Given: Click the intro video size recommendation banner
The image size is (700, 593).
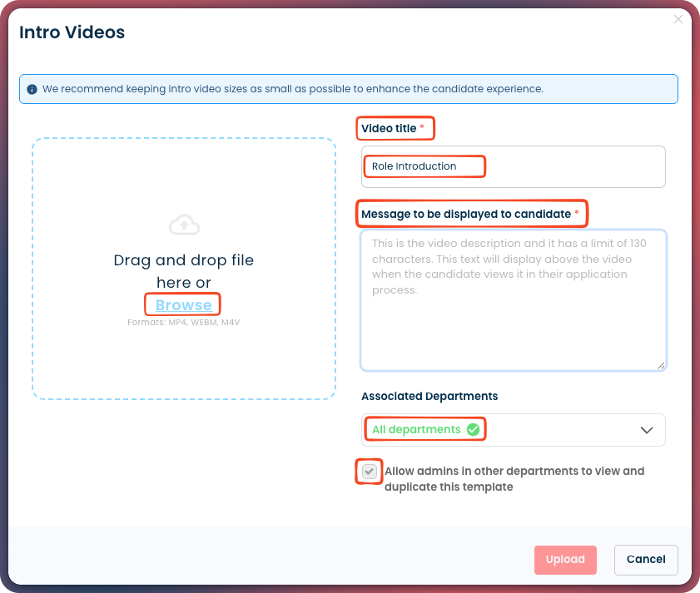Looking at the screenshot, I should (348, 89).
